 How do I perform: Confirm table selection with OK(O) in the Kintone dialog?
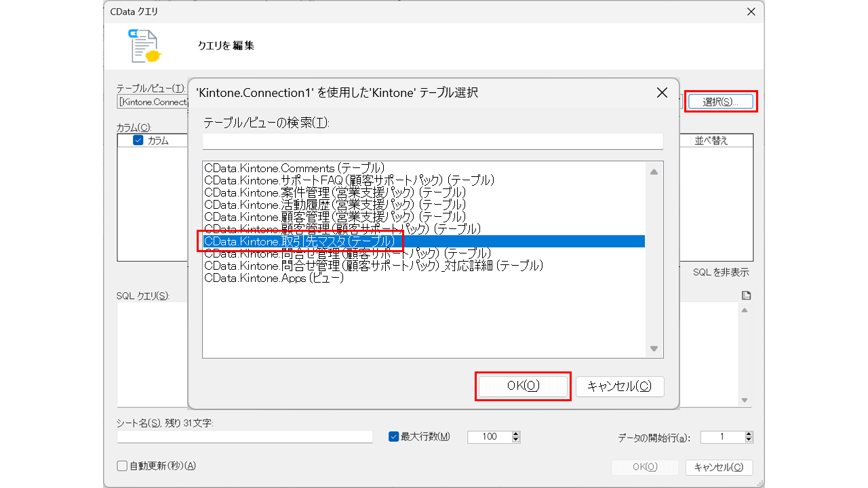[x=523, y=386]
